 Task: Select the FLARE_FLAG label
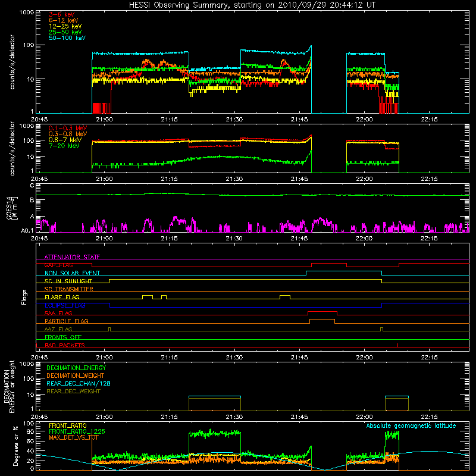(62, 297)
